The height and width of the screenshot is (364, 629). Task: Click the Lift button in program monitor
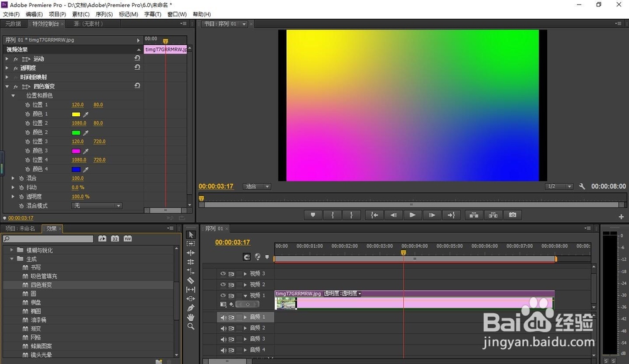coord(474,215)
